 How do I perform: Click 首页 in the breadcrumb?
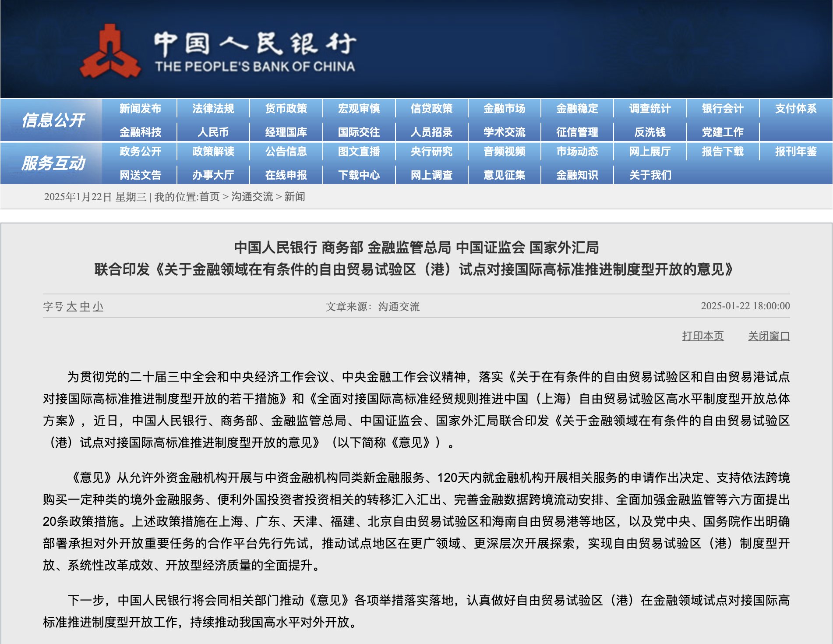point(209,197)
